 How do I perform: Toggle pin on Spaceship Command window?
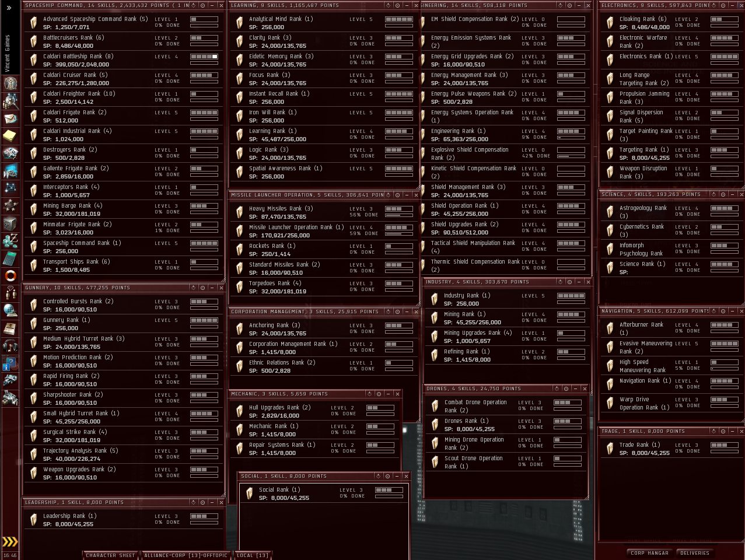(202, 5)
